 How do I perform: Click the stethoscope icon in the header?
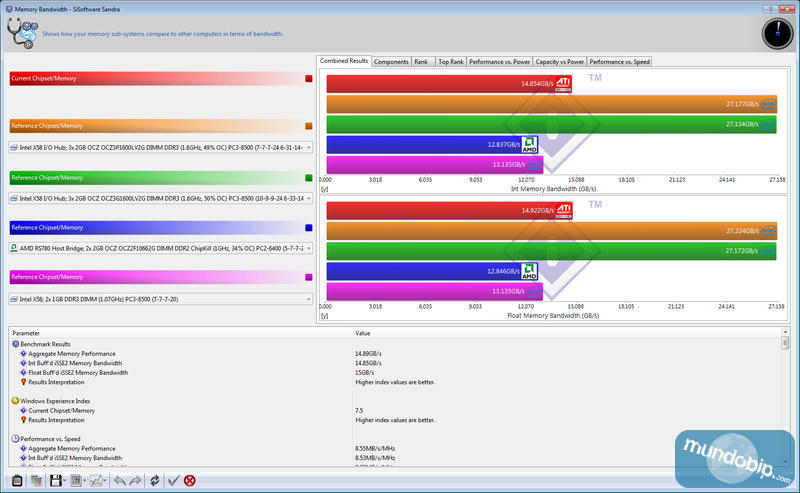[x=22, y=34]
